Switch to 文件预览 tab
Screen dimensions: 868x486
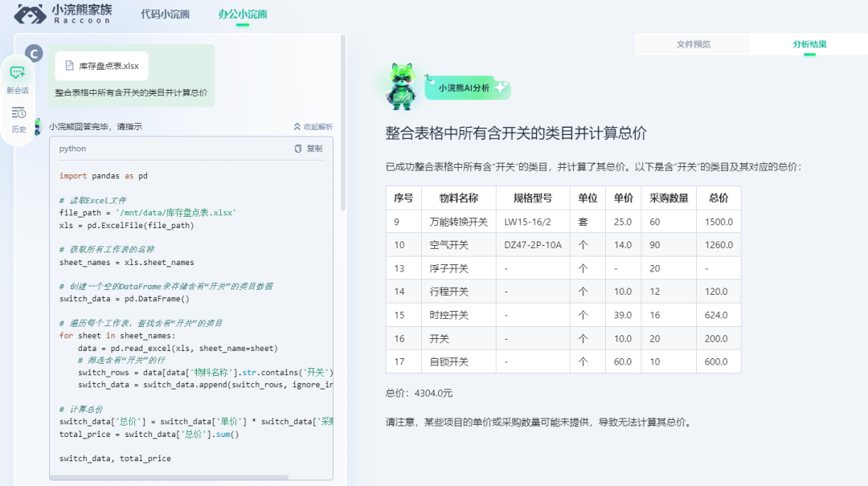[693, 44]
